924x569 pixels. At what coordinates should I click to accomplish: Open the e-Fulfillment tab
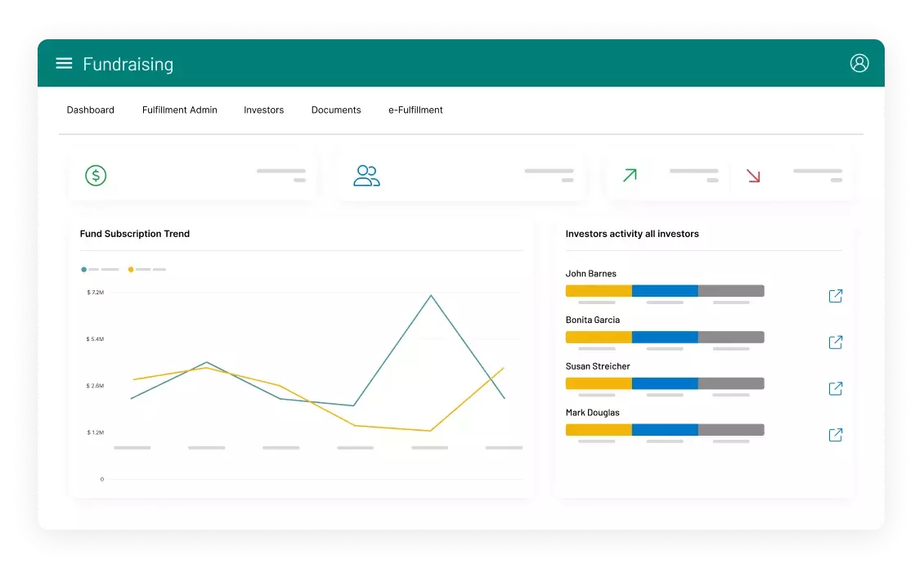coord(415,110)
